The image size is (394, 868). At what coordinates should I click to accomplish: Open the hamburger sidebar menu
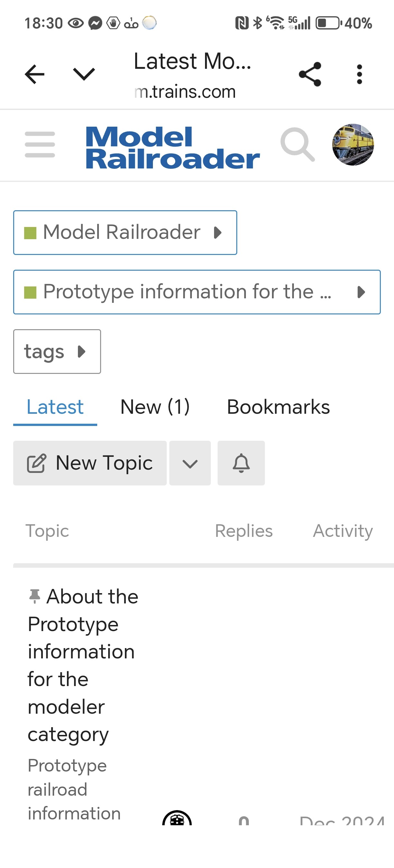click(x=40, y=145)
